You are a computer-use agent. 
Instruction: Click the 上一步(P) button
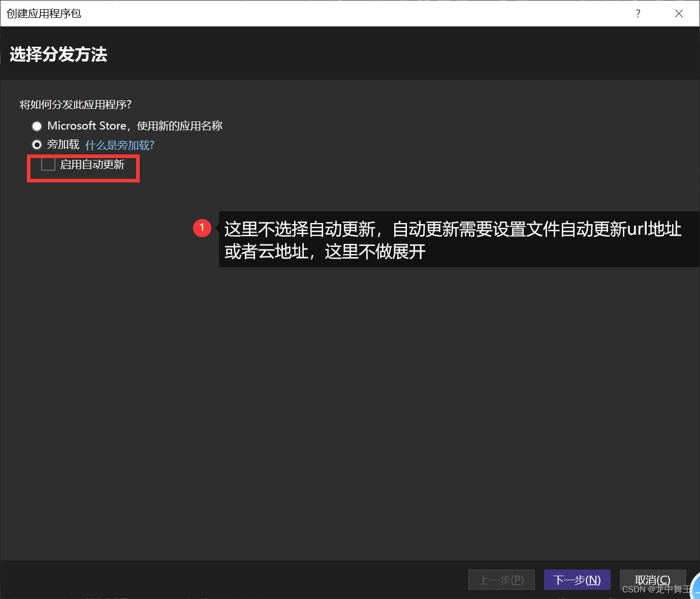point(501,580)
